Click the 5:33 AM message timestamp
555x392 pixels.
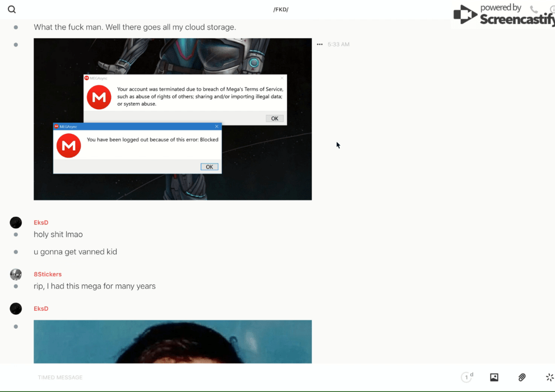tap(339, 44)
